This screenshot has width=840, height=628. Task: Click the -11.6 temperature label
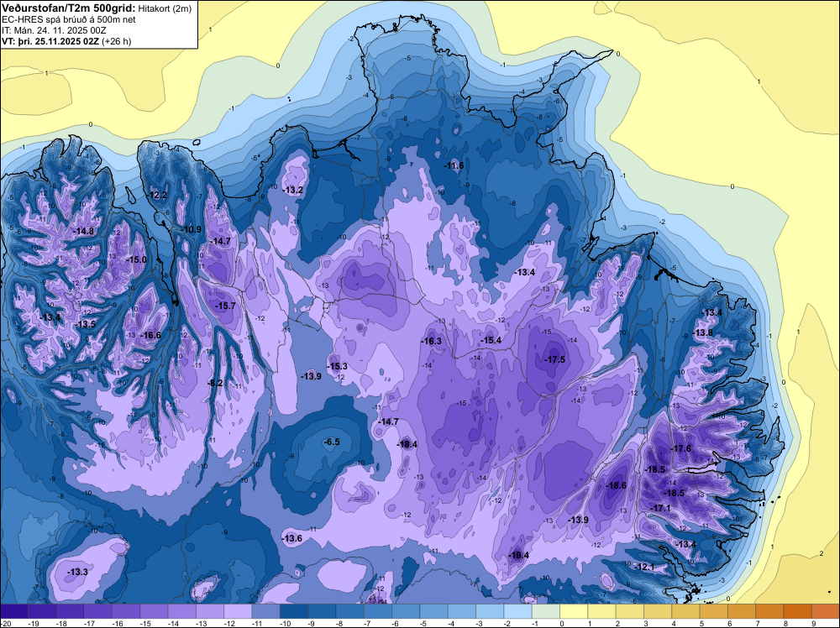454,165
